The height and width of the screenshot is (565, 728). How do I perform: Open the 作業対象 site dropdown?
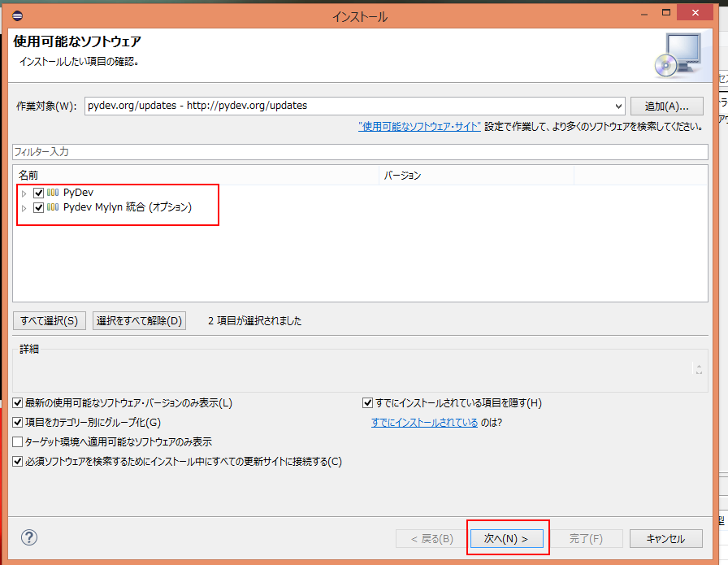click(618, 106)
